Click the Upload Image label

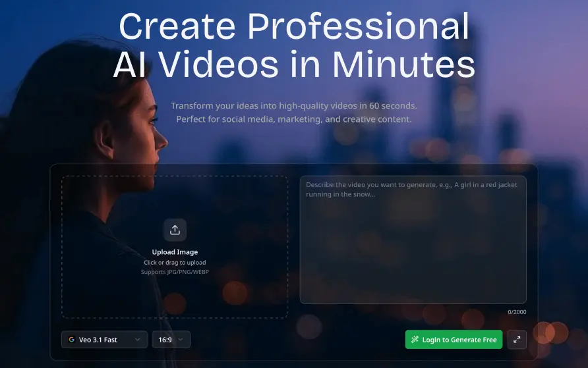coord(175,252)
